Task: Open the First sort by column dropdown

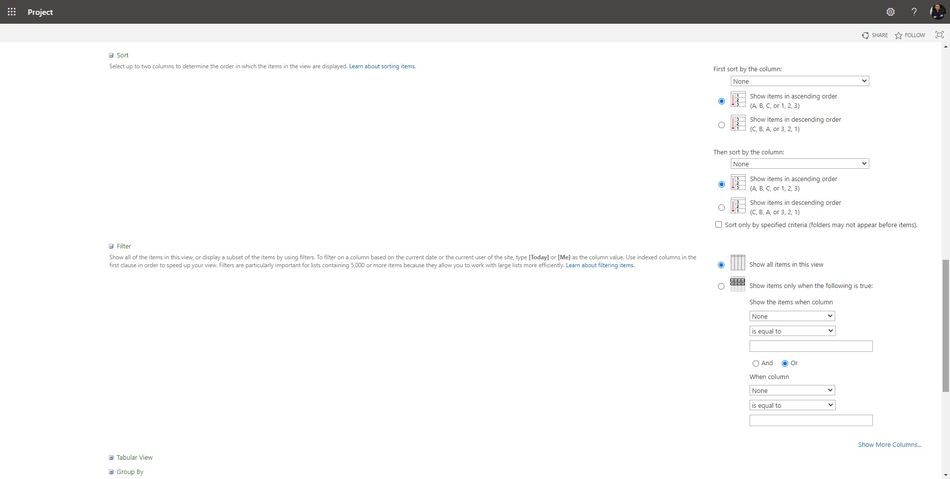Action: pos(800,81)
